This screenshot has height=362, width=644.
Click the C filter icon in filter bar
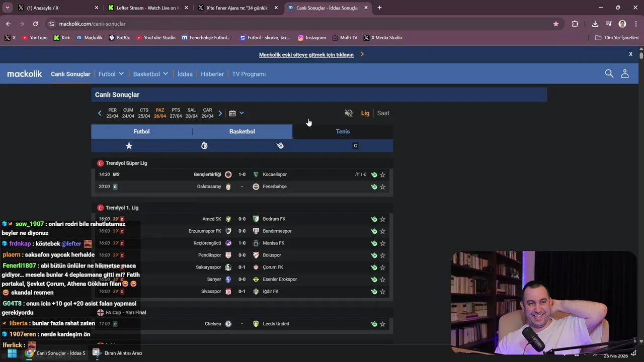pos(355,146)
